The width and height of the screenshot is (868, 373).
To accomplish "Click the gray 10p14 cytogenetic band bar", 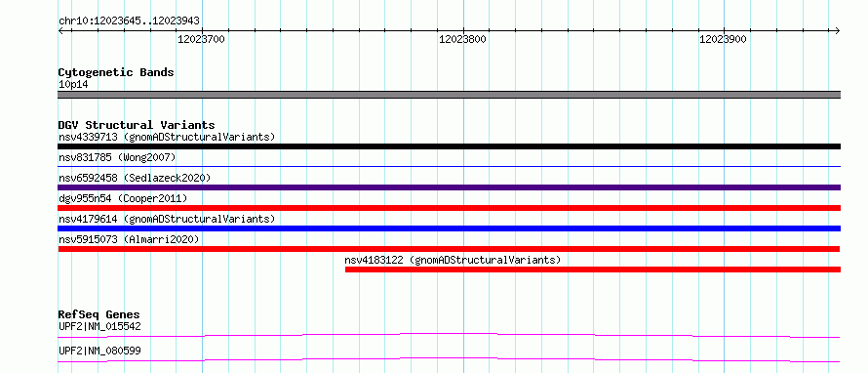I will pos(449,95).
